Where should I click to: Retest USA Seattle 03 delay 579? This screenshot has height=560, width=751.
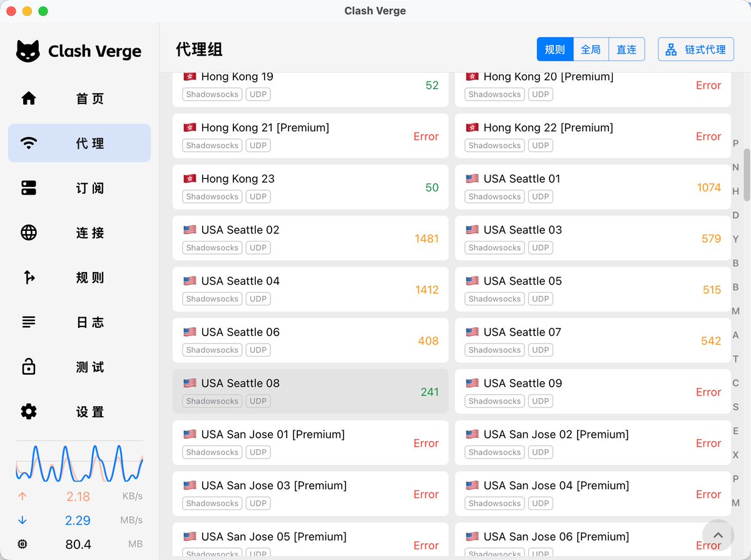[712, 239]
